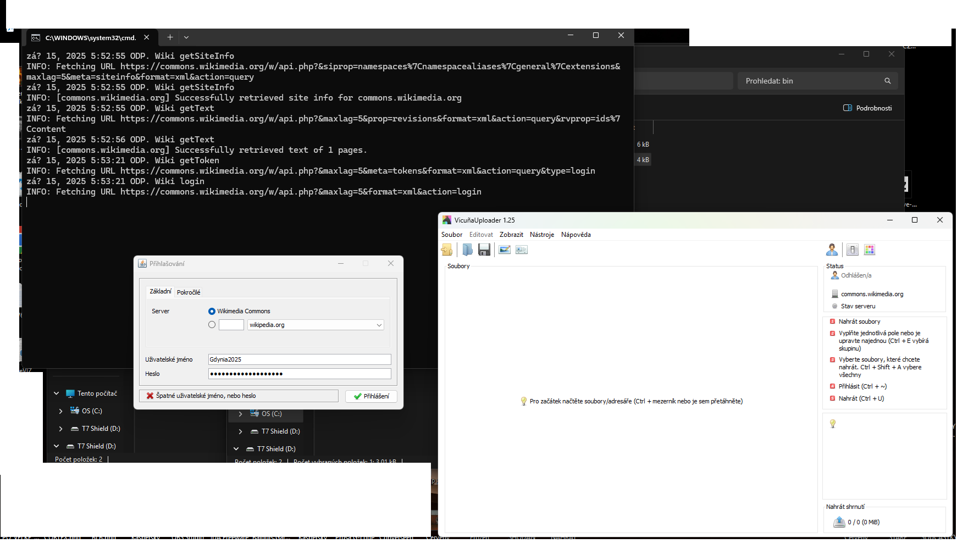
Task: Open a new terminal tab with plus
Action: click(170, 37)
